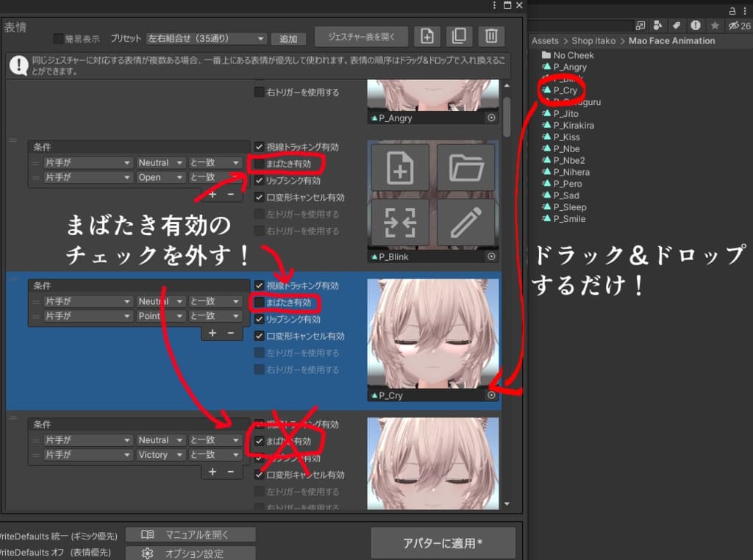Open the window kebab menu at top right
Image resolution: width=753 pixels, height=560 pixels.
494,6
